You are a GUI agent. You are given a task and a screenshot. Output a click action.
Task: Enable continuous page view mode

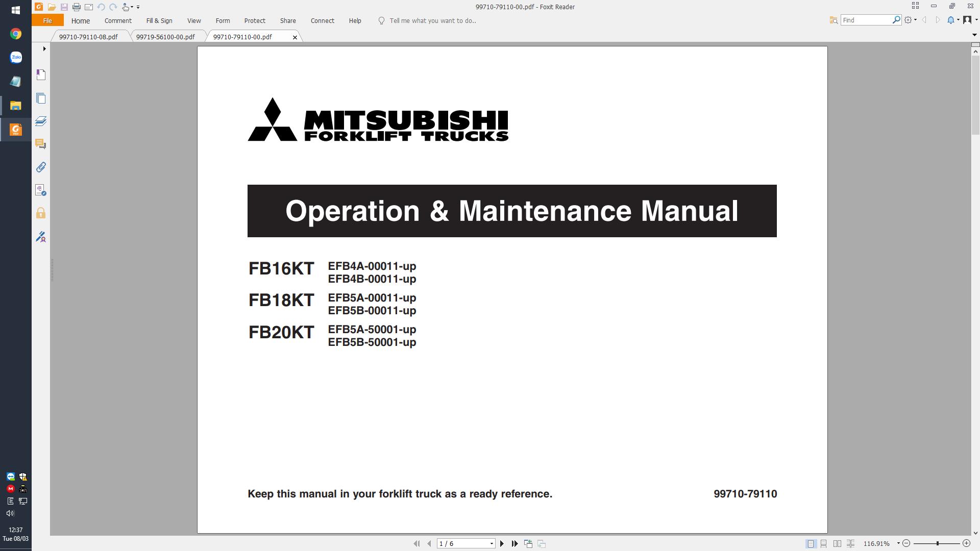pos(824,544)
